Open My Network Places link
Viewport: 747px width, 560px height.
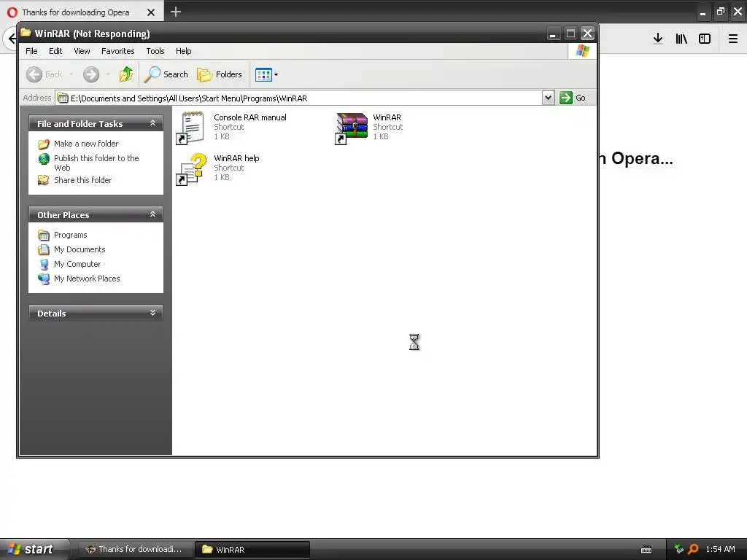tap(87, 279)
